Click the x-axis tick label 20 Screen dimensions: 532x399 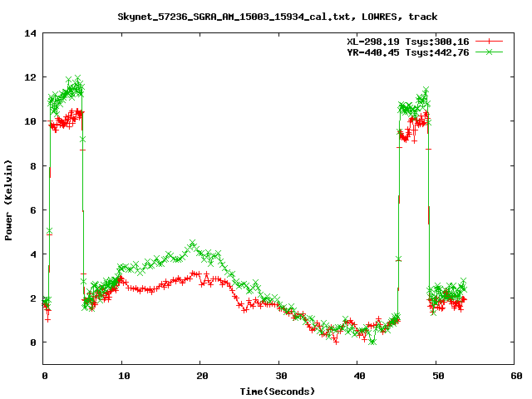click(x=202, y=376)
